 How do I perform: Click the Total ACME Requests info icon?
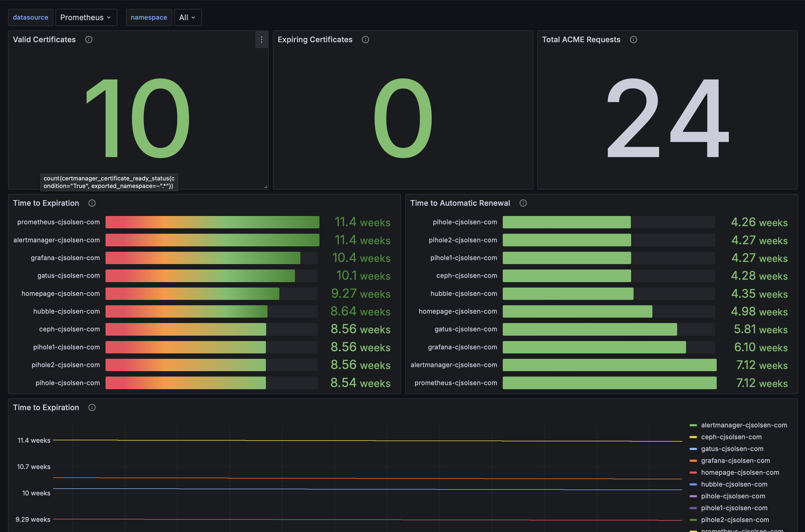[x=633, y=40]
